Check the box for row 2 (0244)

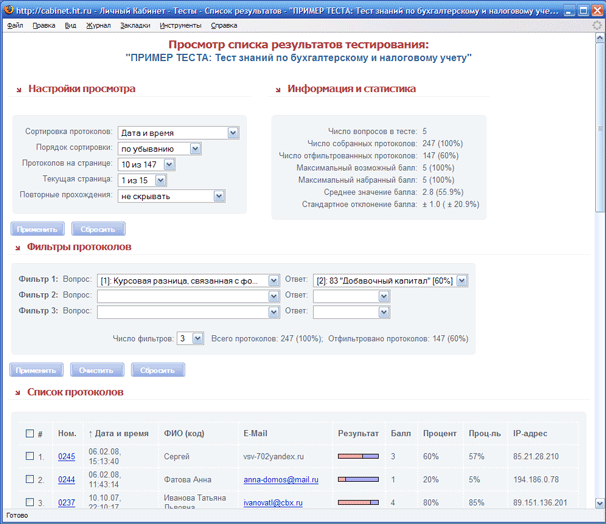[30, 479]
